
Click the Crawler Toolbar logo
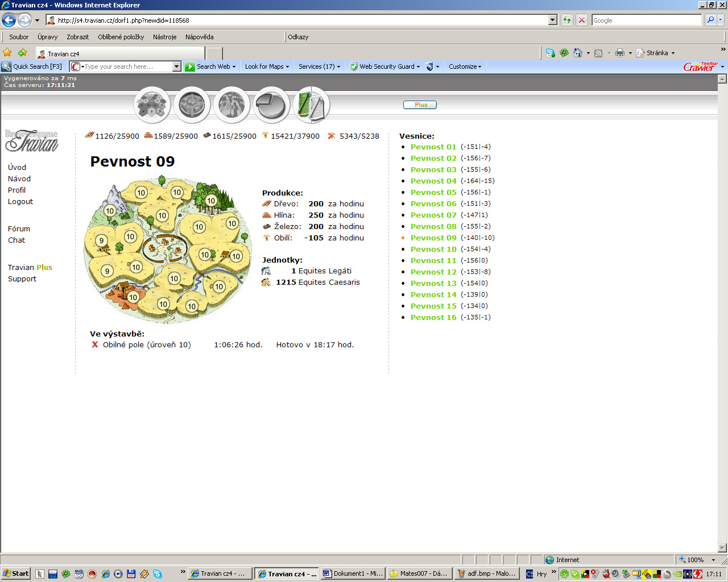click(x=701, y=66)
